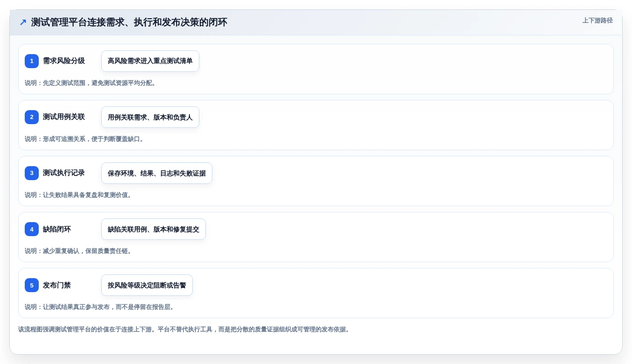Click the 用例关联需求、版本和负责人 chip
The image size is (632, 364).
click(x=150, y=117)
